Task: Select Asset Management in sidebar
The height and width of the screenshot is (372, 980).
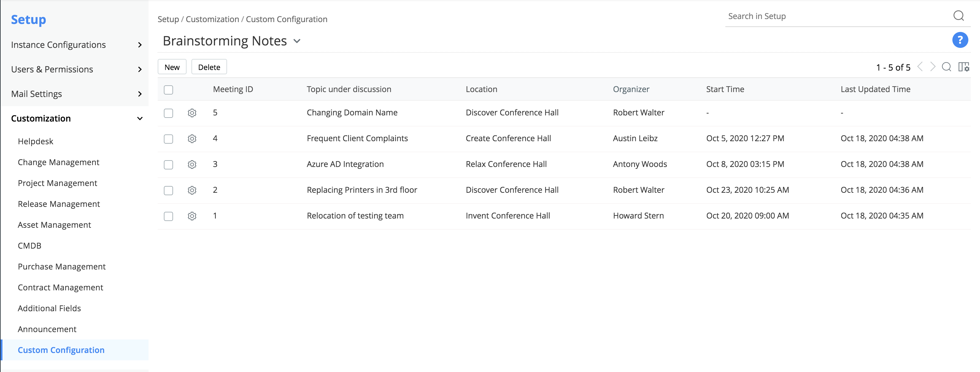Action: pyautogui.click(x=54, y=225)
